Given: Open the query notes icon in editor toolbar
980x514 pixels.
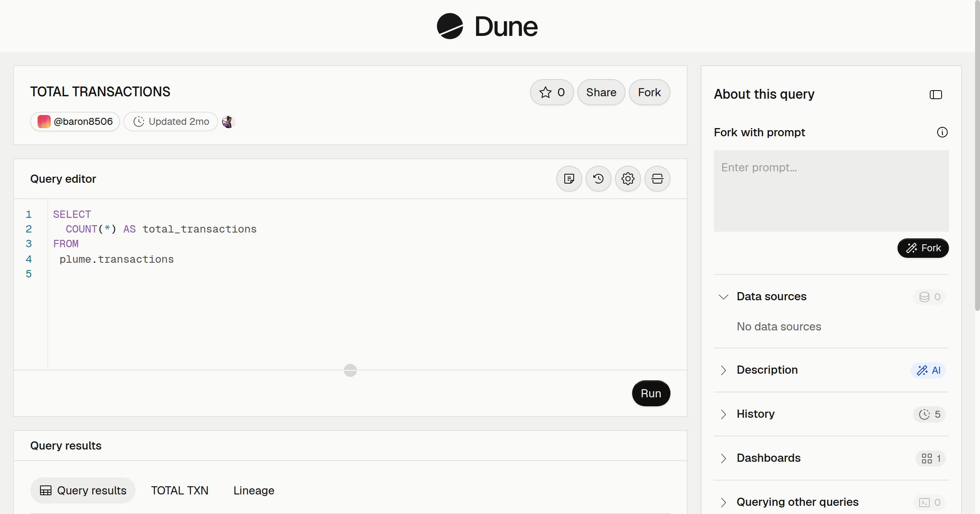Looking at the screenshot, I should pos(569,179).
